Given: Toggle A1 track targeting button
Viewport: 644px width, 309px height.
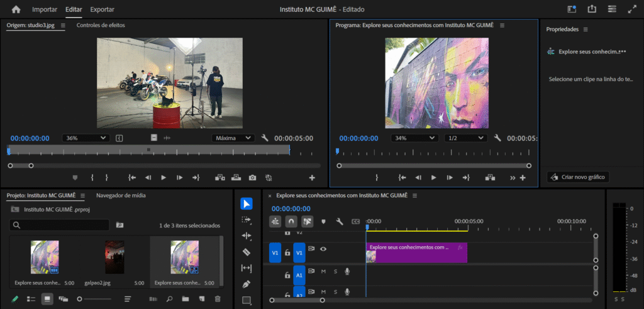Looking at the screenshot, I should (x=299, y=275).
